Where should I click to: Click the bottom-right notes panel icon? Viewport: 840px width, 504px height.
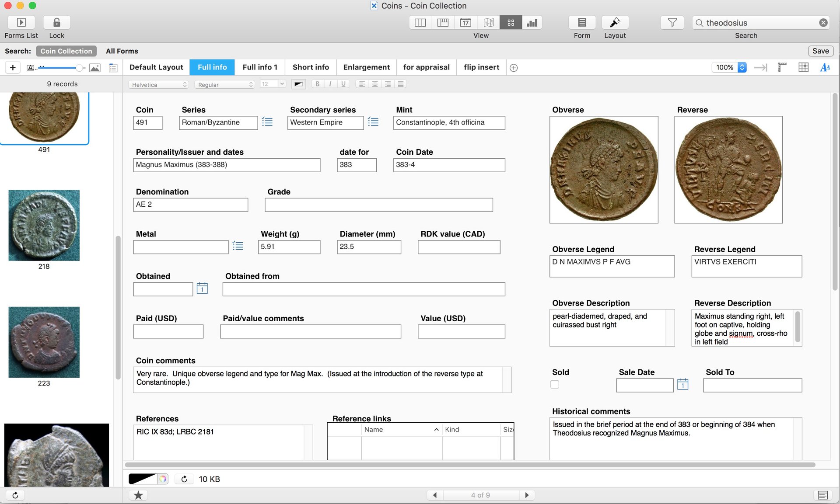pos(822,495)
